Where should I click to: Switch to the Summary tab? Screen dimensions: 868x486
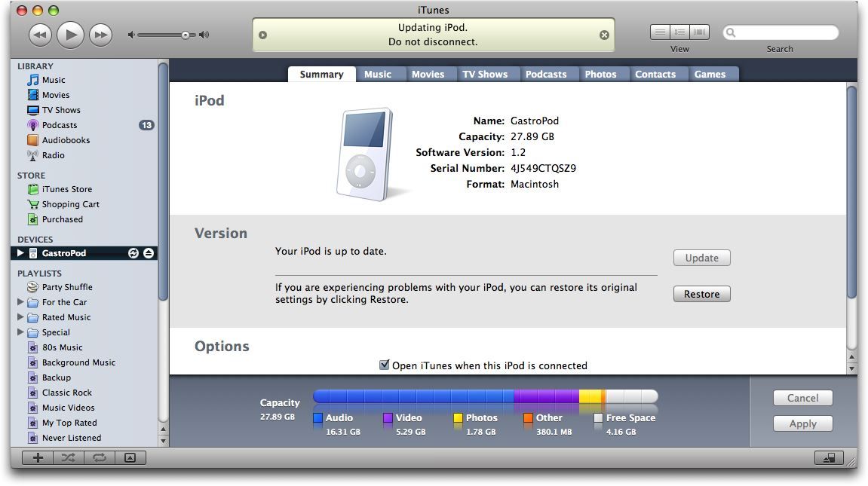[x=321, y=74]
